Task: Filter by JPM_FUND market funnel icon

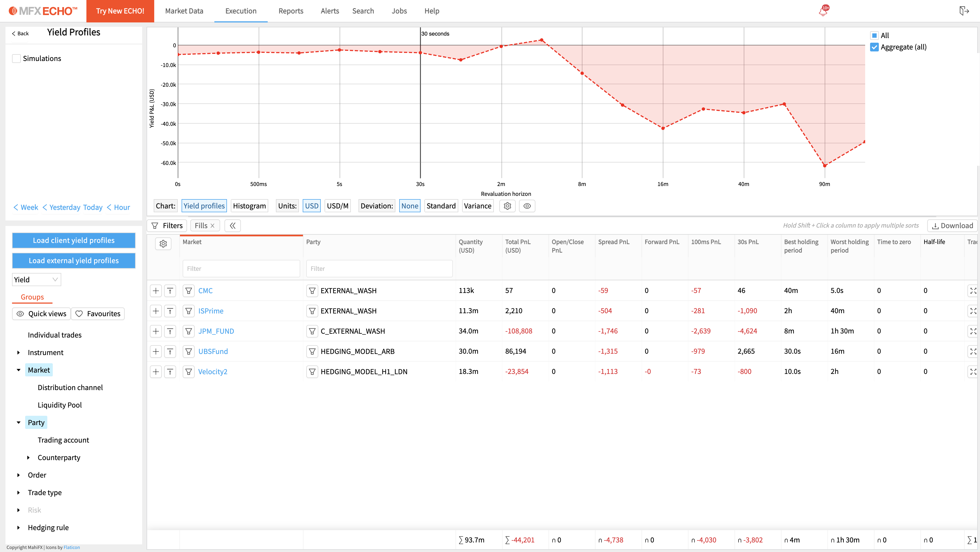Action: click(189, 331)
